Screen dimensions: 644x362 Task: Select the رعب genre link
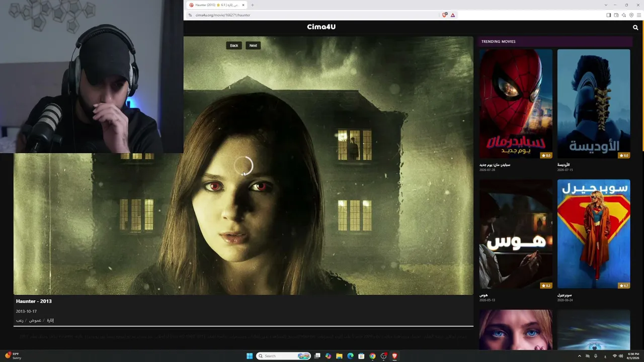[x=20, y=320]
